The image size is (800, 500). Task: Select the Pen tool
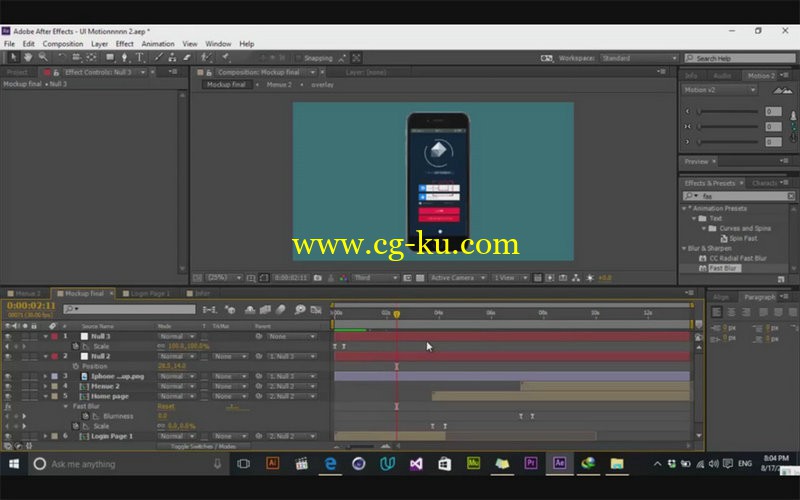(124, 57)
